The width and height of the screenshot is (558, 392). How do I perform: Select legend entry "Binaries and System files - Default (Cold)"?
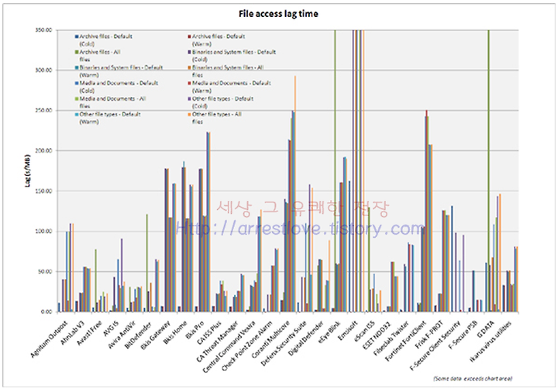pyautogui.click(x=232, y=56)
